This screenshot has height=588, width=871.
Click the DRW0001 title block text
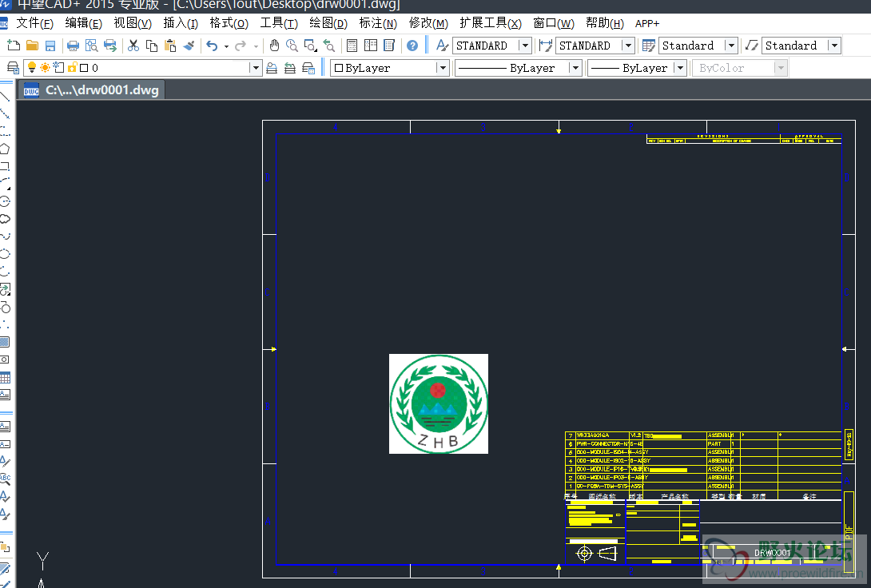[772, 553]
